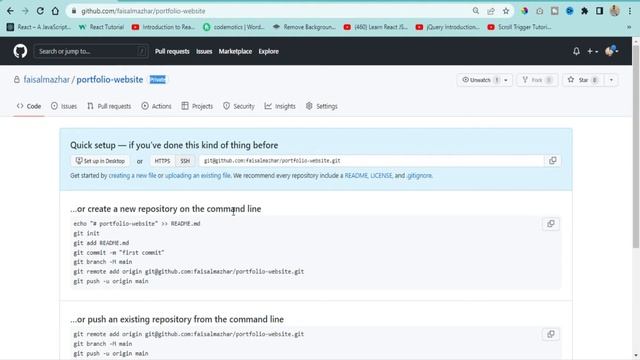The height and width of the screenshot is (360, 640).
Task: Click the blue circular extension icon
Action: [x=570, y=11]
